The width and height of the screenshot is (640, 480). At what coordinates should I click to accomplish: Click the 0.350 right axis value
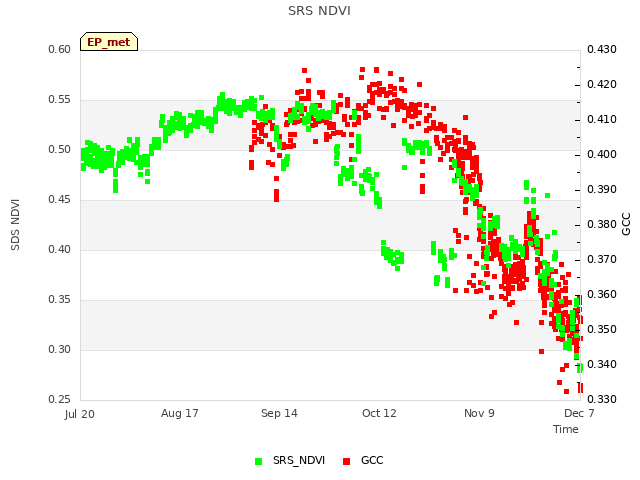[x=602, y=329]
